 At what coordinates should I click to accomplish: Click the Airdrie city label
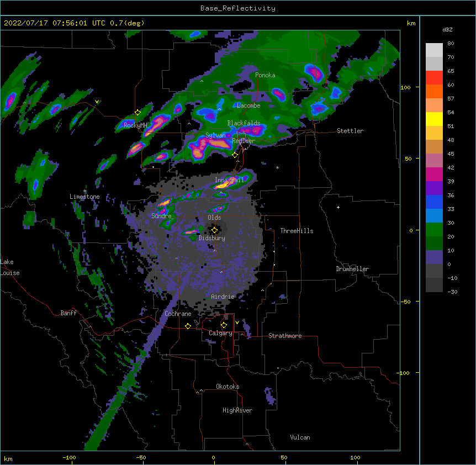click(x=223, y=297)
